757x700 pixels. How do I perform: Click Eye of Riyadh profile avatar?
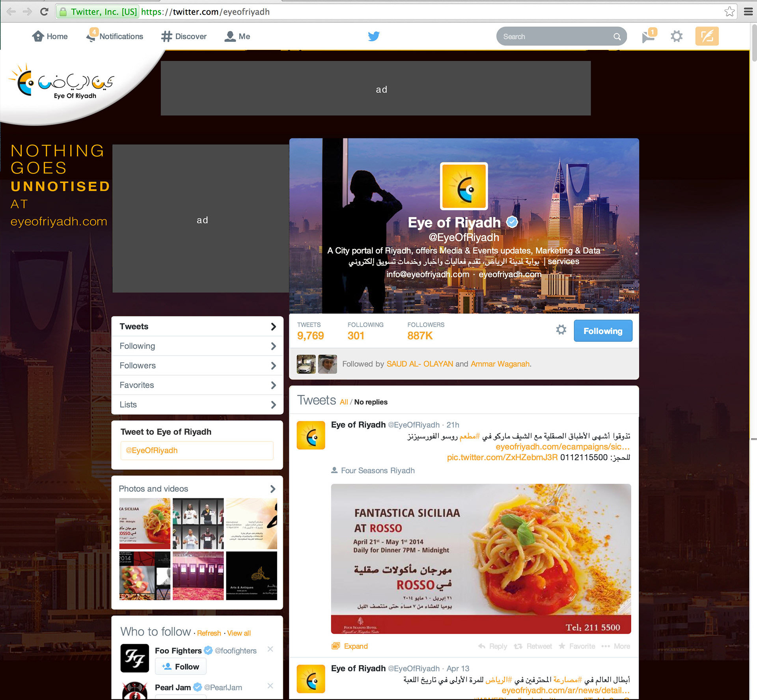(x=464, y=186)
